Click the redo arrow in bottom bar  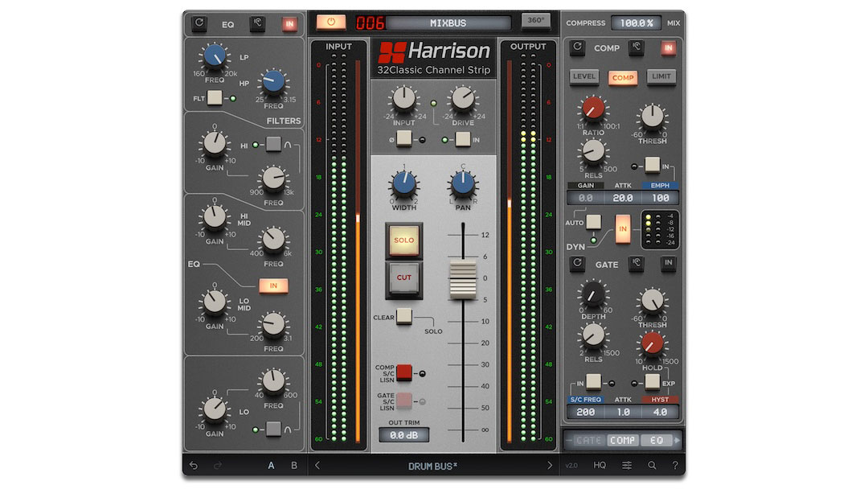pyautogui.click(x=218, y=465)
